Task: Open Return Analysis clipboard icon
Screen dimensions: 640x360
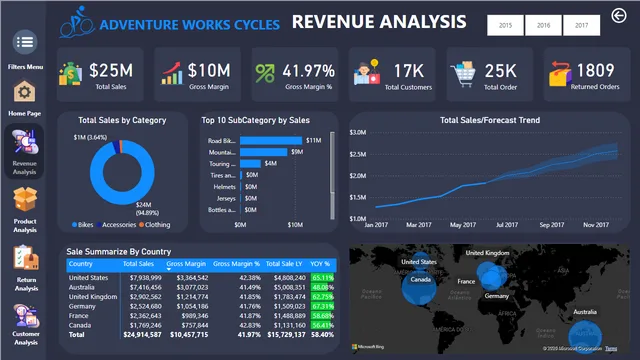Action: tap(26, 258)
